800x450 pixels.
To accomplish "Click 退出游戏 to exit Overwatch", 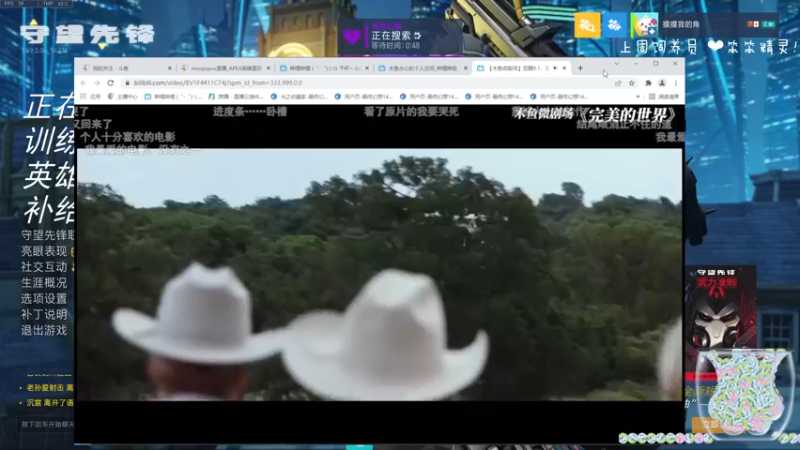I will [44, 330].
